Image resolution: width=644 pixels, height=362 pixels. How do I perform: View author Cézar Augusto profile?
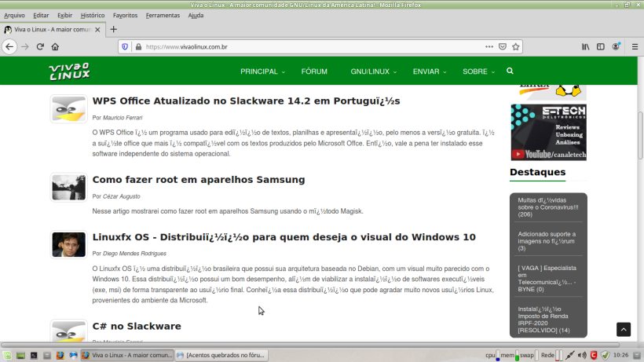[x=121, y=196]
